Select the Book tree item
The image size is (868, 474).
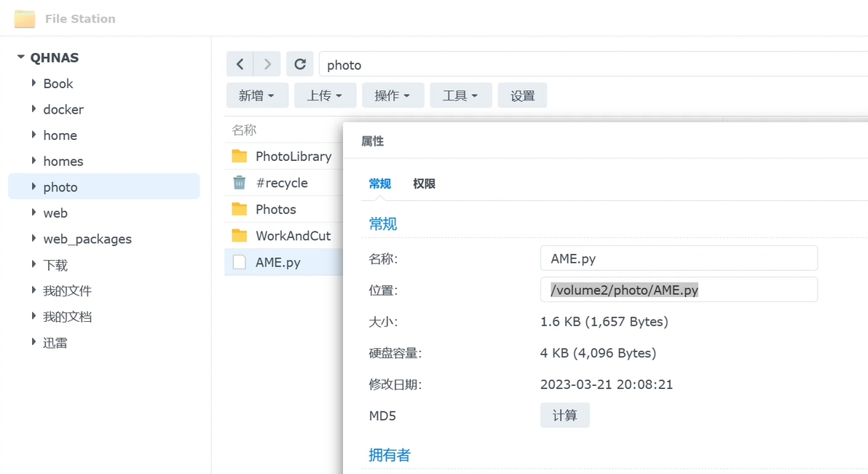(x=58, y=84)
